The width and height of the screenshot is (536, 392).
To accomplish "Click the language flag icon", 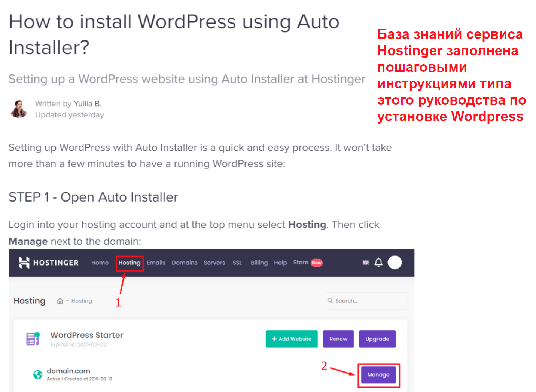I will (x=366, y=263).
